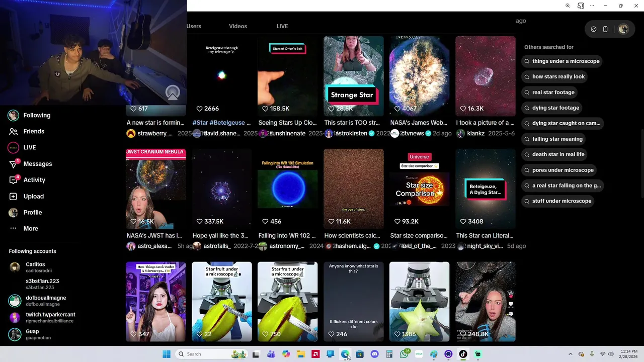Screen dimensions: 644x362
Task: Open 'Betelgeuse through my telescope' video
Action: click(x=221, y=76)
